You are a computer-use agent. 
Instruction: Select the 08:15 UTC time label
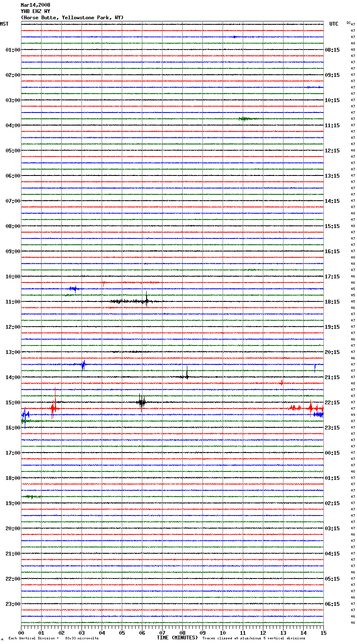[x=332, y=50]
